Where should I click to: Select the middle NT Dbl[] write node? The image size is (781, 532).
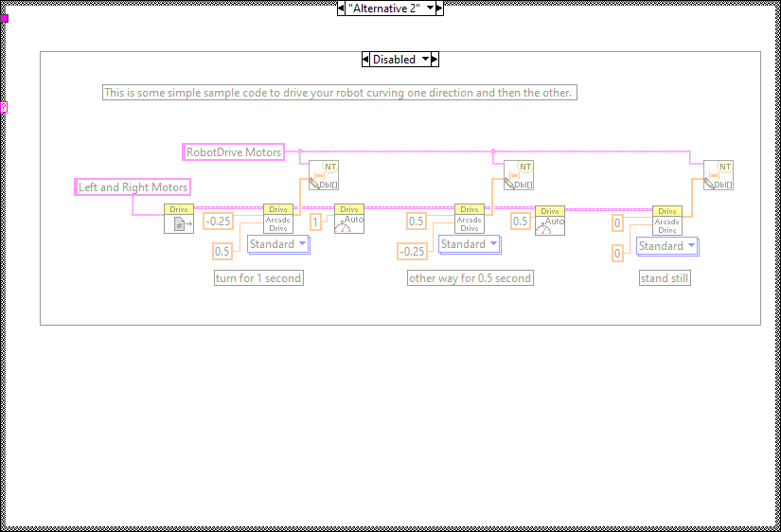coord(518,175)
